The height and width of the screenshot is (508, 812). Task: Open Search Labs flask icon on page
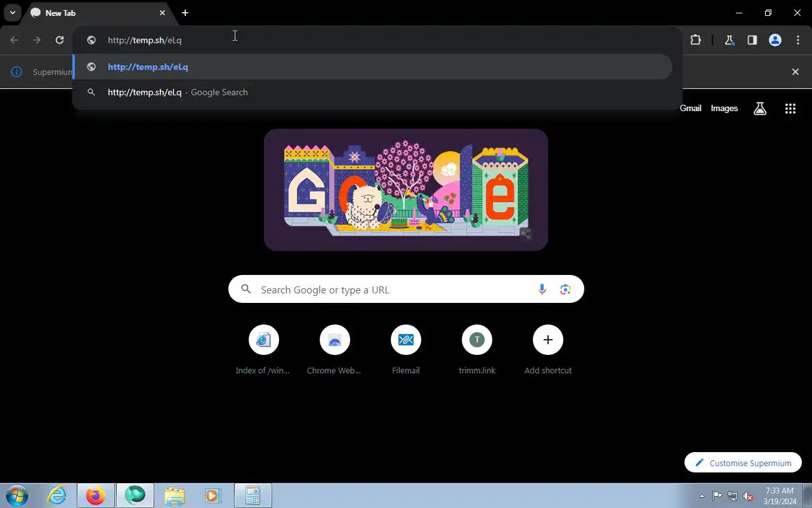click(760, 109)
